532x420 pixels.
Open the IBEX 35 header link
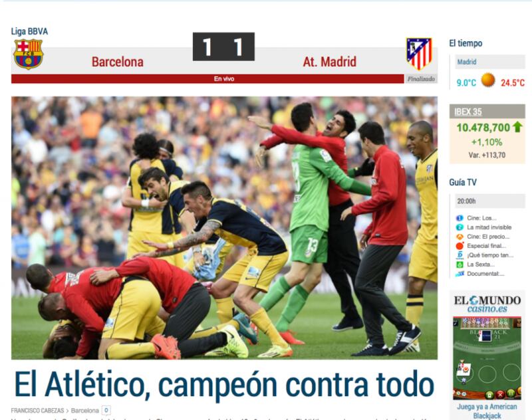coord(468,112)
